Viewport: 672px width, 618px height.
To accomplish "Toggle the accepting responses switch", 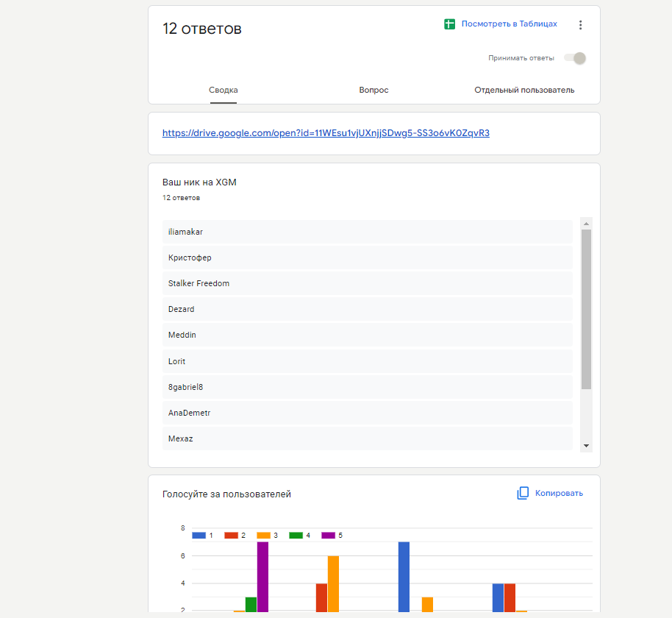I will [x=575, y=58].
